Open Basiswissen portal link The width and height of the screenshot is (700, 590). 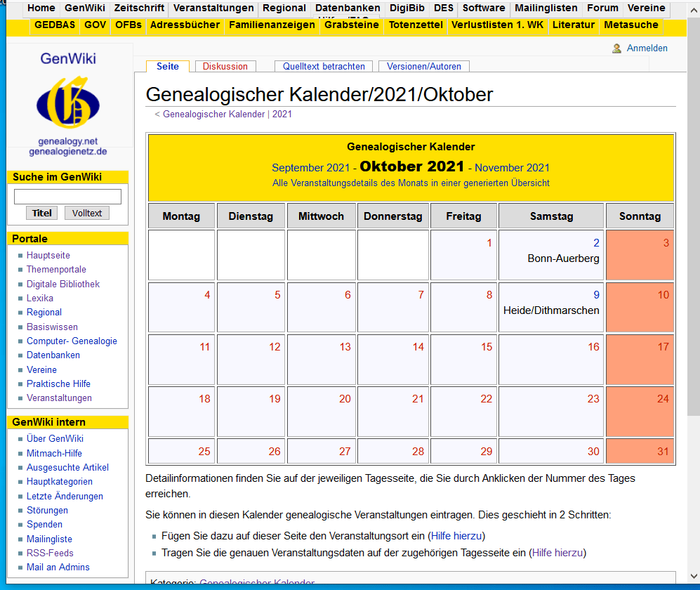click(x=52, y=327)
